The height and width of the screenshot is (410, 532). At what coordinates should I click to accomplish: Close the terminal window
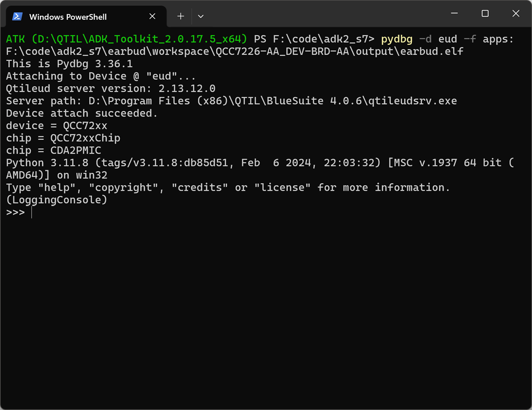pos(516,14)
